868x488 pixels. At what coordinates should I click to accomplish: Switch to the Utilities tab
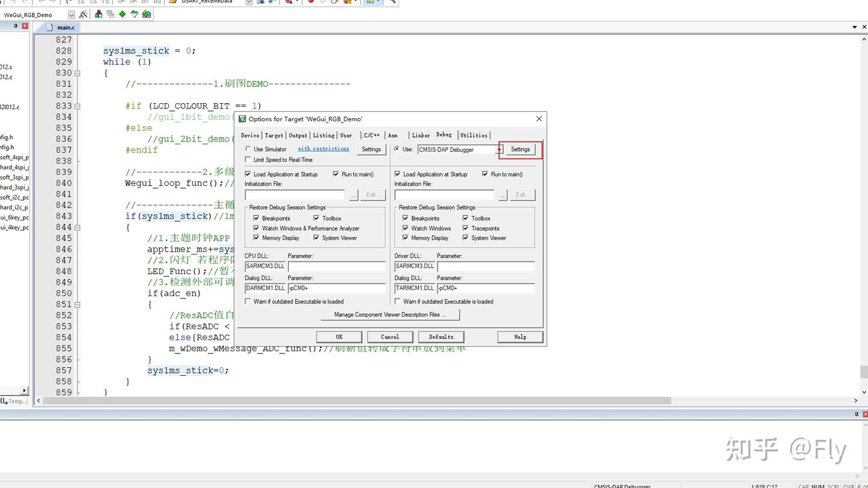click(474, 135)
